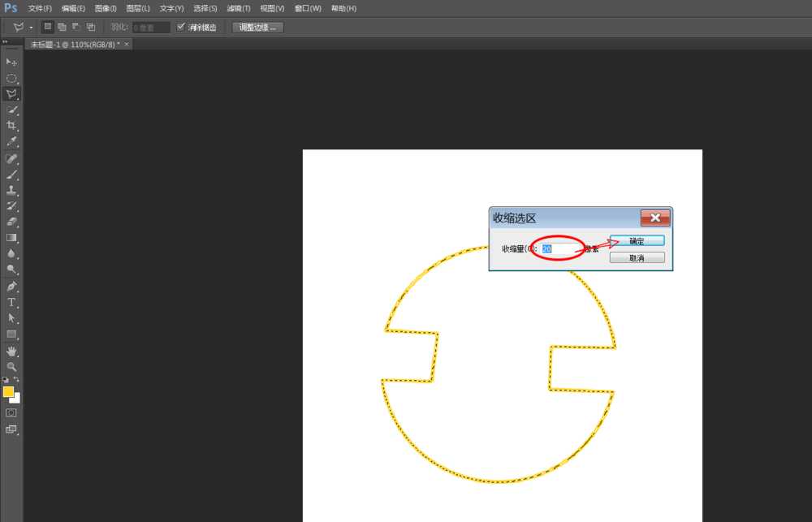Click the 收缩量 value input field

(562, 249)
